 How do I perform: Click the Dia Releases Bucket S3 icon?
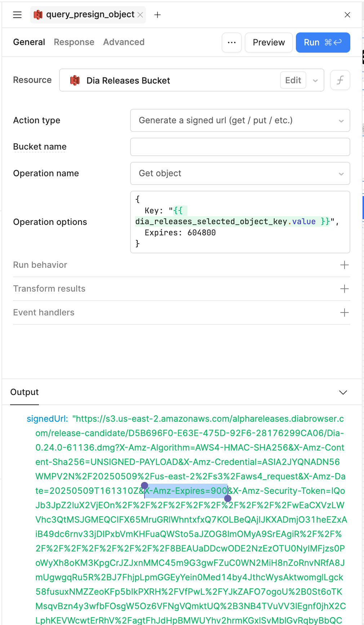[x=75, y=80]
